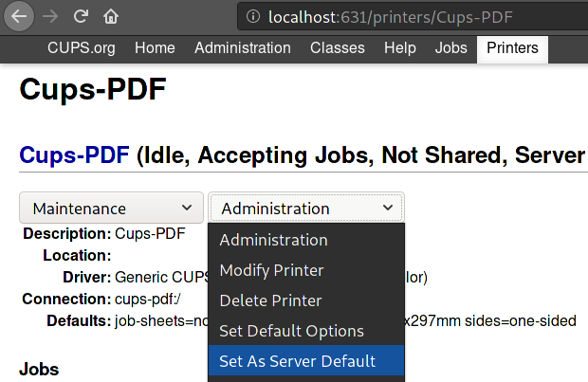
Task: Click the site information icon in address bar
Action: (x=253, y=16)
